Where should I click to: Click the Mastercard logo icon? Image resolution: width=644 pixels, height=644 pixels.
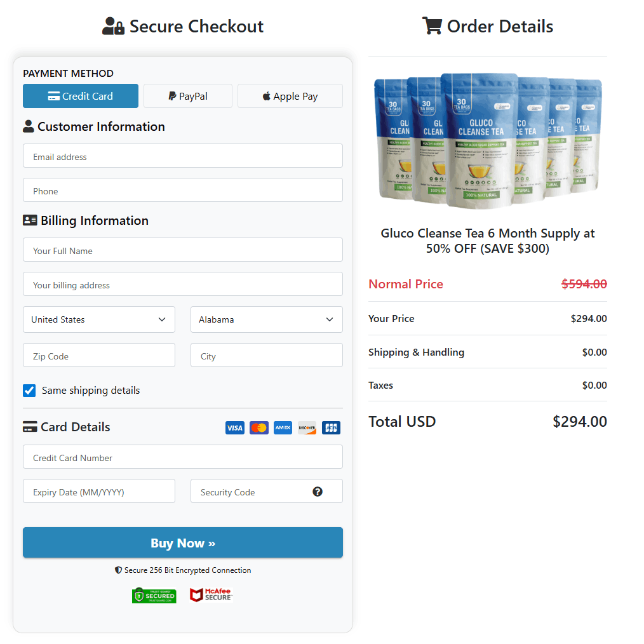point(258,427)
